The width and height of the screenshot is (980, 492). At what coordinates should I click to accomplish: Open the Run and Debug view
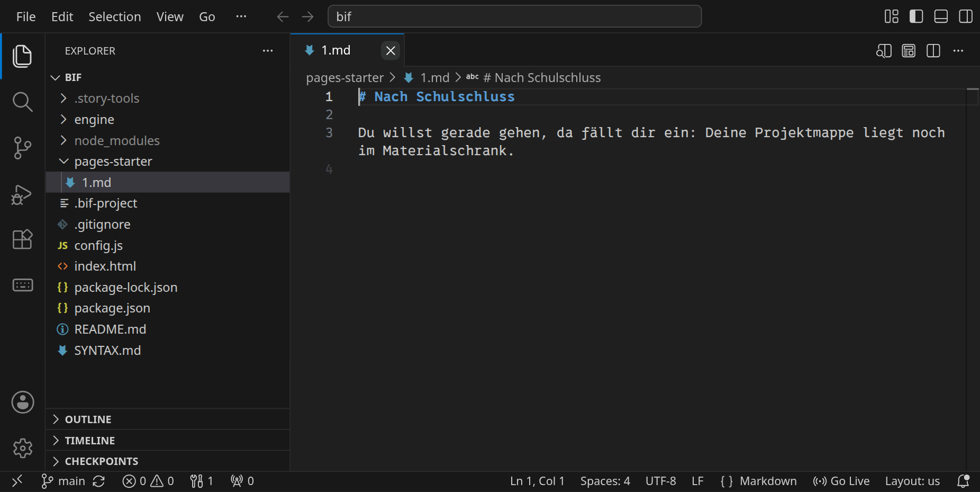22,194
